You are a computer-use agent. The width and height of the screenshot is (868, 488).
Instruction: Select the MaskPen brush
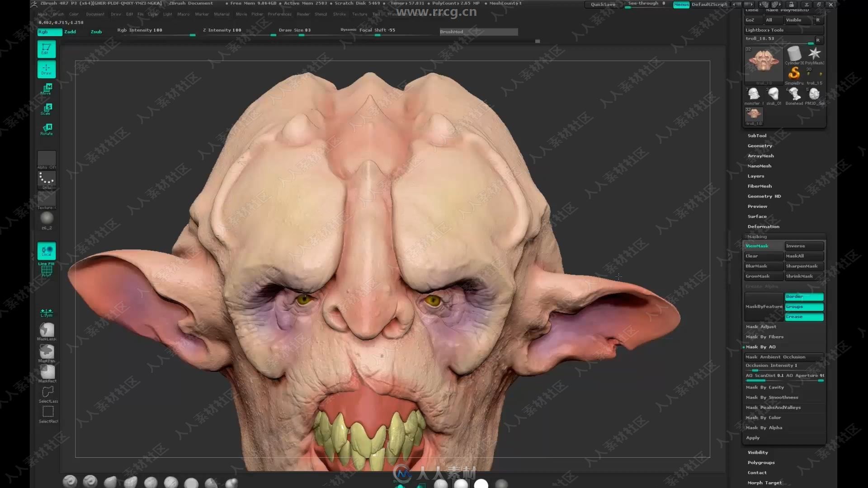pos(47,353)
